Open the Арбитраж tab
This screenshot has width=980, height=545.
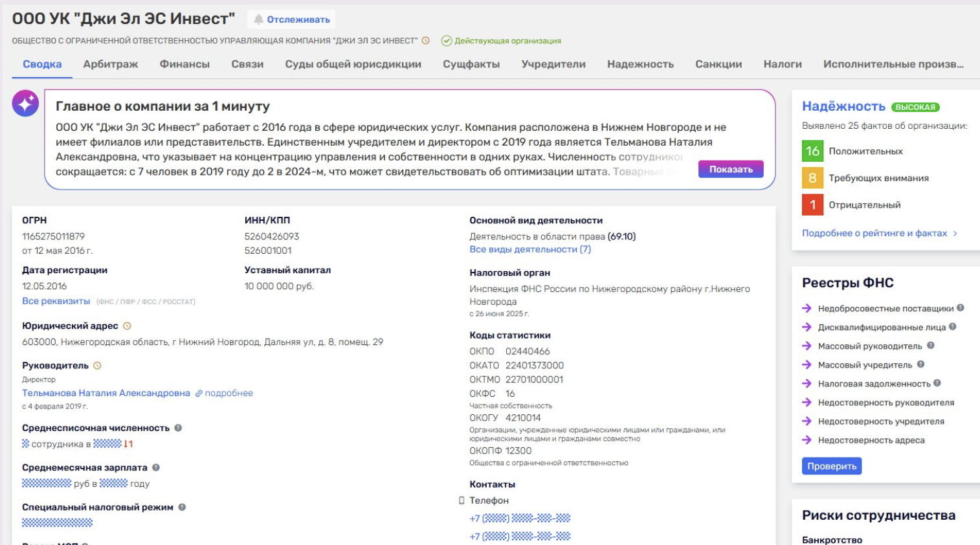click(111, 64)
